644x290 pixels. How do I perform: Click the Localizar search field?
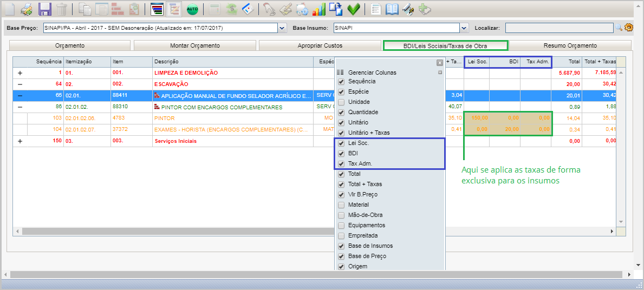[559, 28]
